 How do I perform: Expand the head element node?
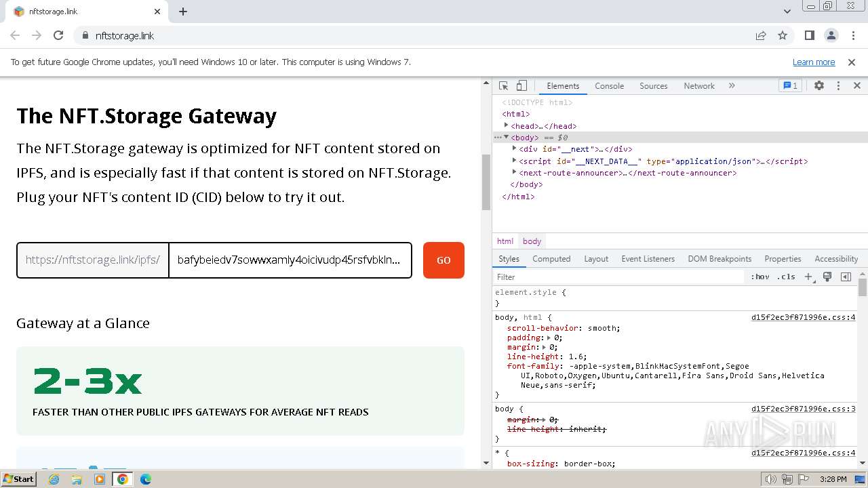tap(506, 125)
